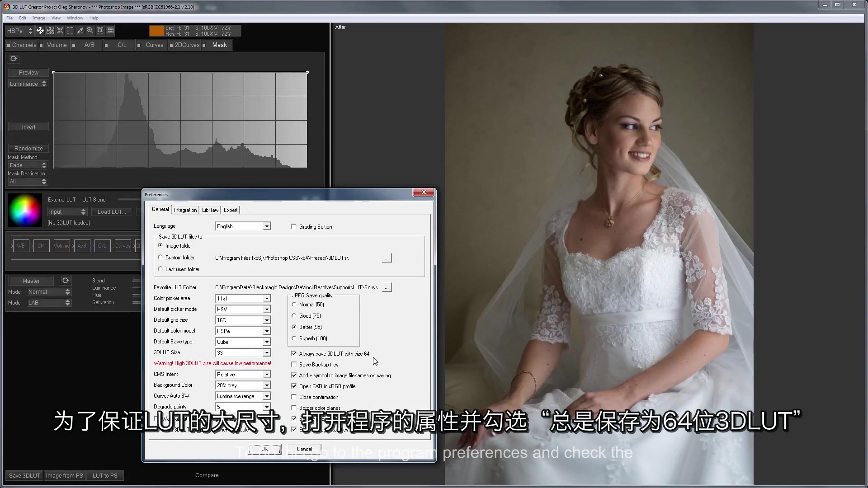Enable the Save Backup files checkbox
This screenshot has width=868, height=488.
(x=294, y=365)
